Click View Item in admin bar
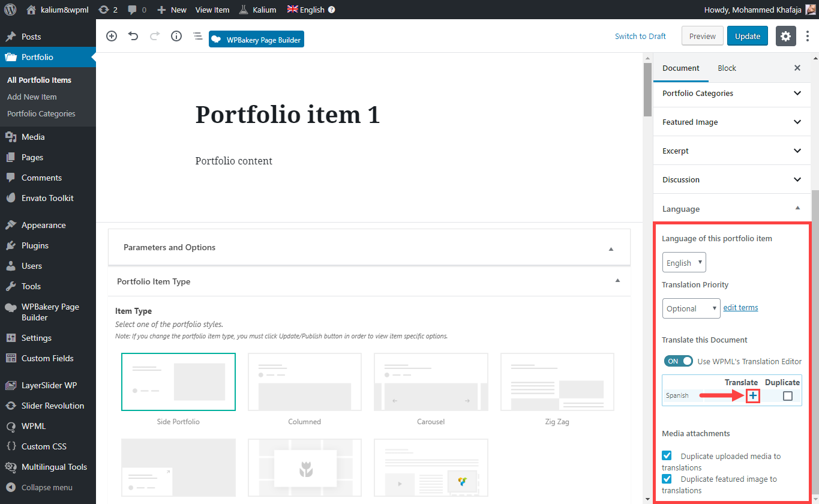 (x=212, y=10)
